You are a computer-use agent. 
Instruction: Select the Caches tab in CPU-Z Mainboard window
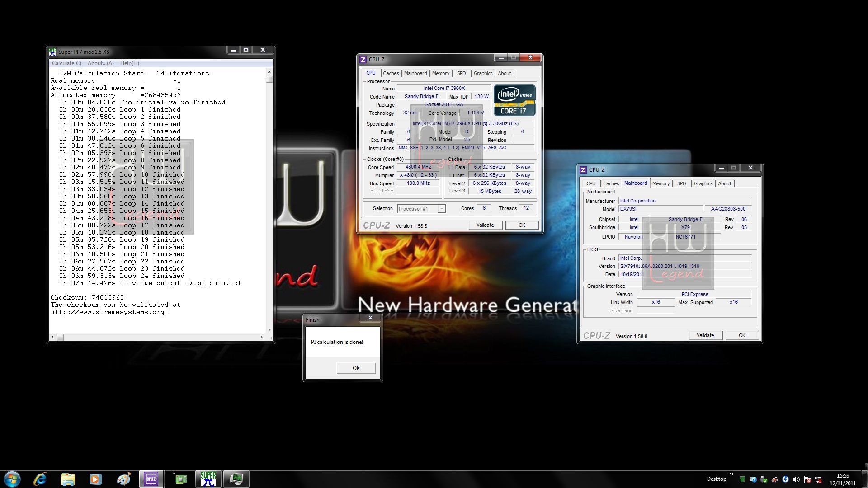611,183
